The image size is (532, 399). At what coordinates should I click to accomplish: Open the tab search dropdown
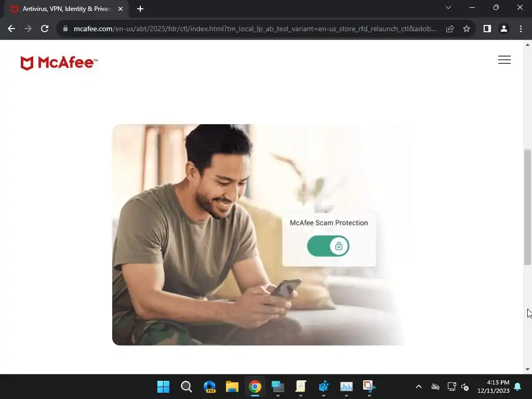(x=448, y=7)
